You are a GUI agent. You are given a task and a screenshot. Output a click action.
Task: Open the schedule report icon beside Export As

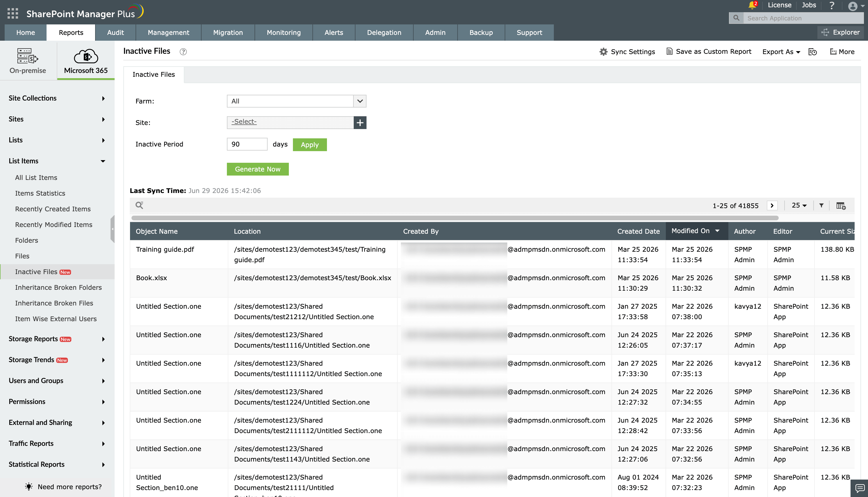[x=813, y=52]
